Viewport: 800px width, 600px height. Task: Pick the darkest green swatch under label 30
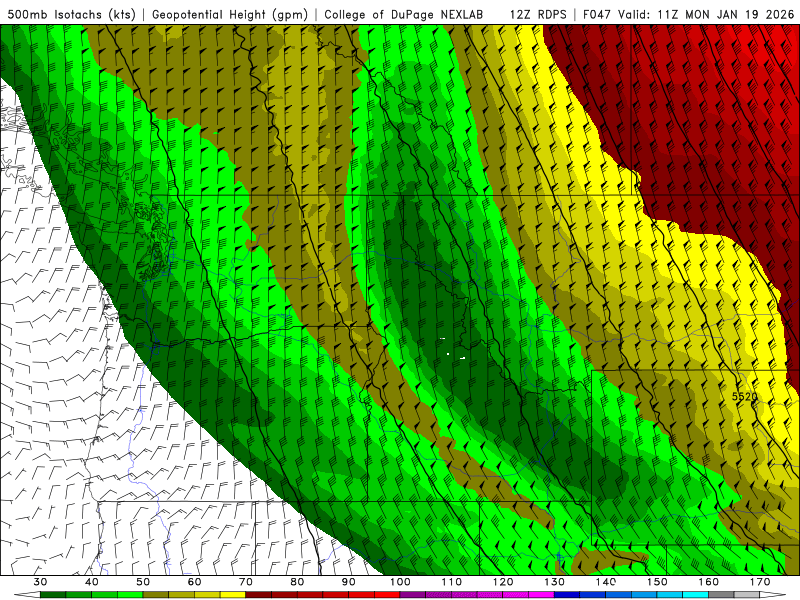tap(53, 595)
